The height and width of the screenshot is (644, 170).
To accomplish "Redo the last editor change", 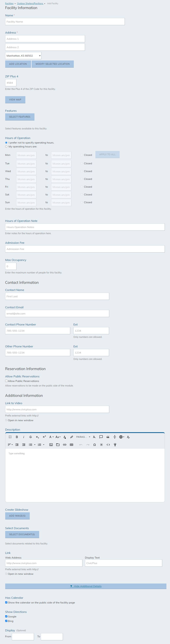I will pyautogui.click(x=88, y=445).
